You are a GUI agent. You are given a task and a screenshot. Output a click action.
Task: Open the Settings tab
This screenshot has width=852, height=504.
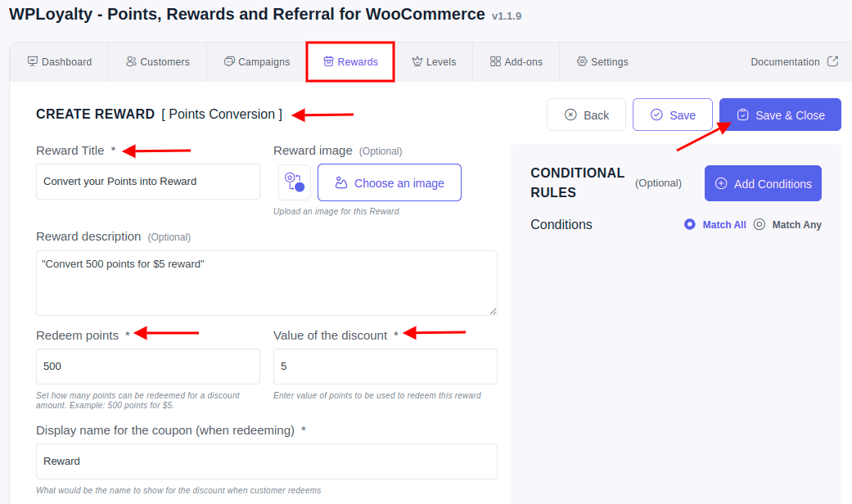(x=602, y=61)
